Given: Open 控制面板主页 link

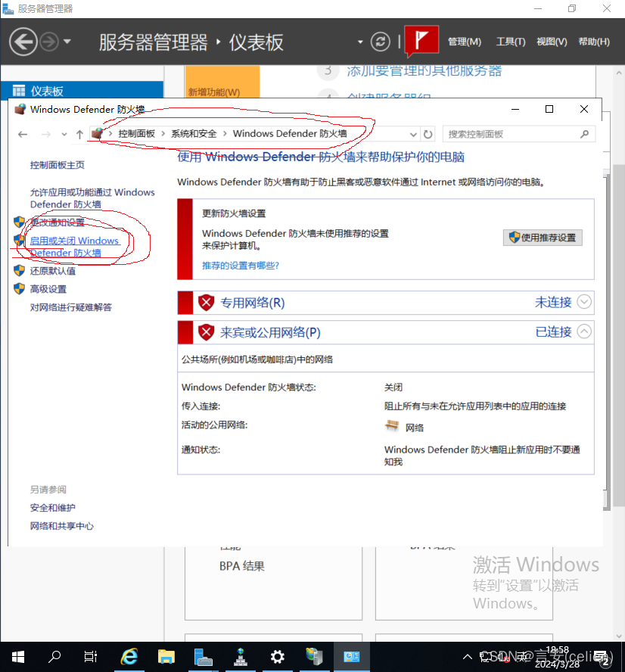Looking at the screenshot, I should point(58,165).
